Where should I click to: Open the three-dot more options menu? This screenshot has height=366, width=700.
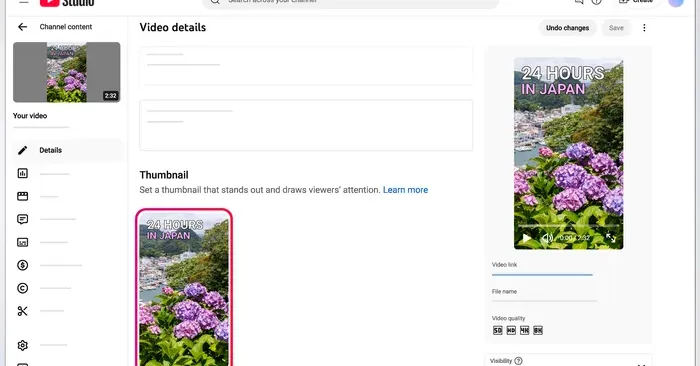(644, 28)
